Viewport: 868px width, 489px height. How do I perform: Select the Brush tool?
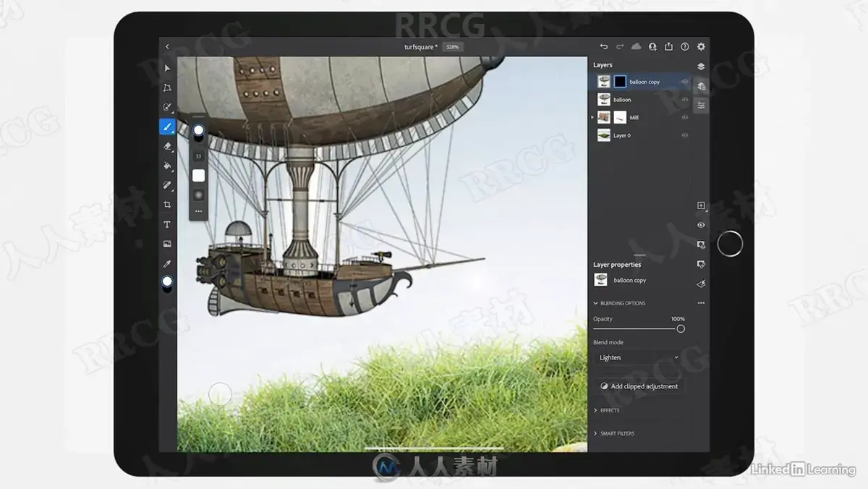[x=167, y=127]
